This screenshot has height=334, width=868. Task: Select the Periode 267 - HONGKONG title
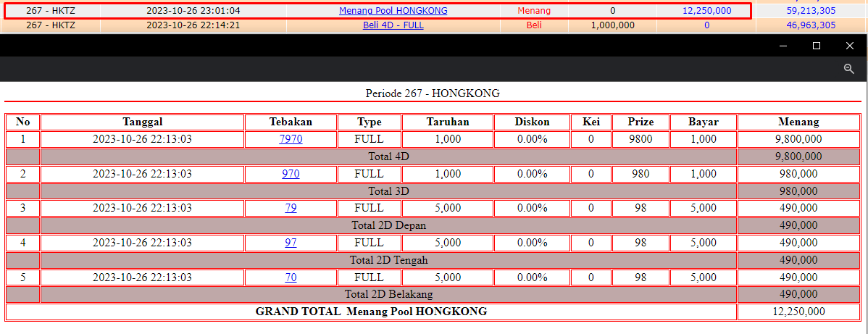pos(433,93)
